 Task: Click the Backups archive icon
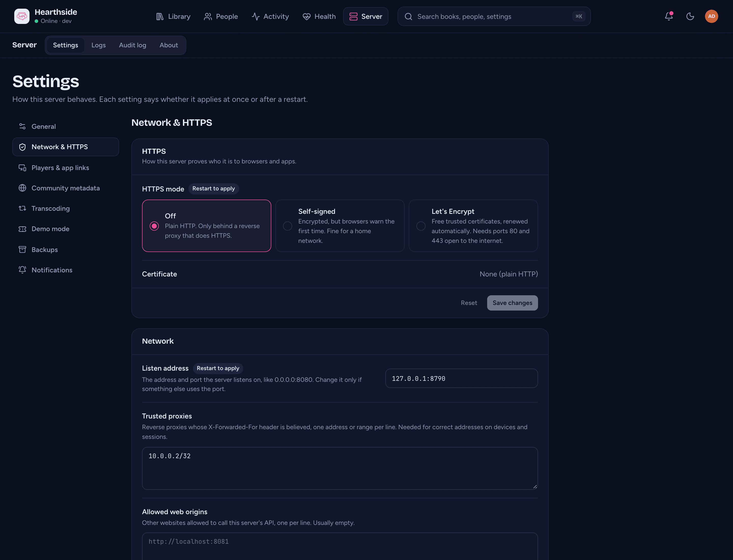coord(22,250)
